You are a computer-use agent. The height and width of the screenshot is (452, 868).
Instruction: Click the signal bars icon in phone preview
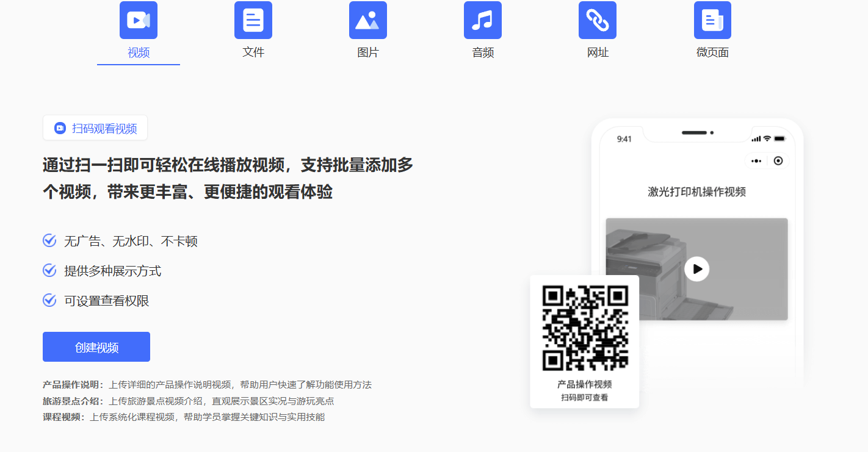[x=757, y=138]
